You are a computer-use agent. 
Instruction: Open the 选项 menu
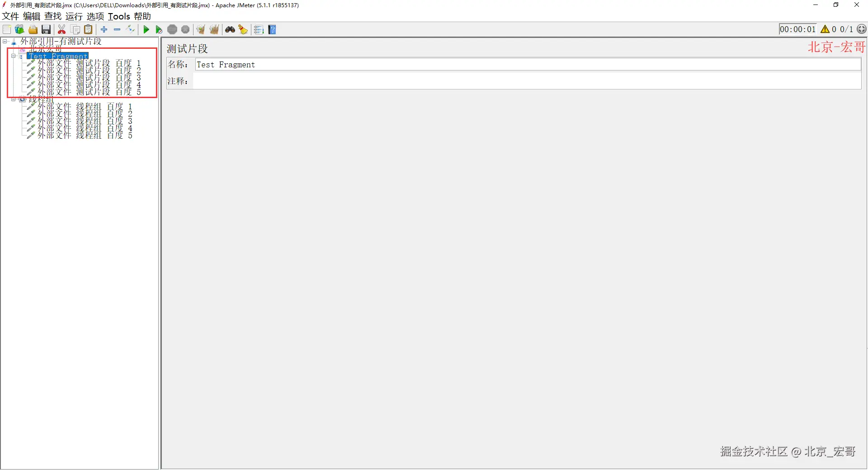(95, 16)
